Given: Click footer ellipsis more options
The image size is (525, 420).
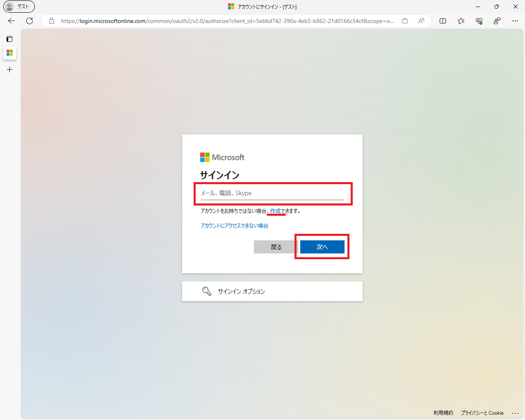Looking at the screenshot, I should pos(516,413).
